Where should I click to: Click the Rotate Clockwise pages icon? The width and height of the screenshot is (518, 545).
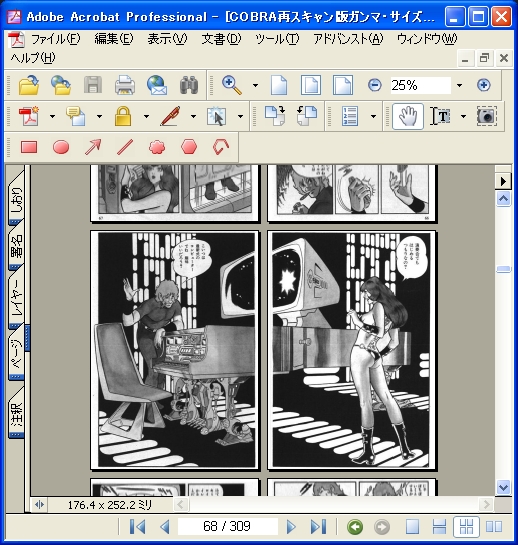click(275, 116)
